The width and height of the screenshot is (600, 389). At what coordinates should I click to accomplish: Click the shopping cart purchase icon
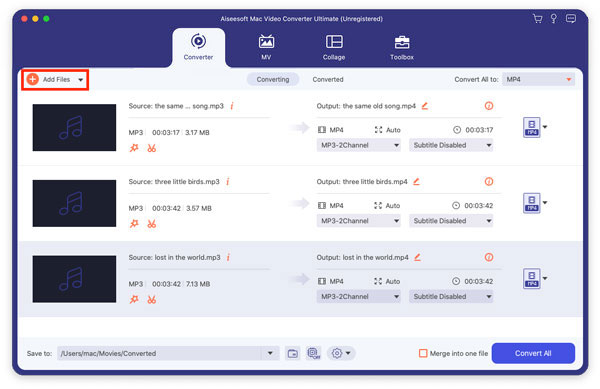pos(537,19)
